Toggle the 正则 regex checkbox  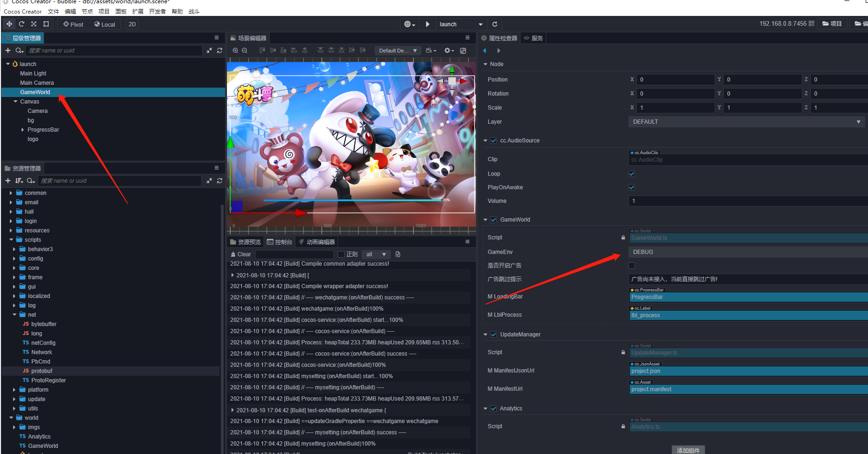point(341,254)
